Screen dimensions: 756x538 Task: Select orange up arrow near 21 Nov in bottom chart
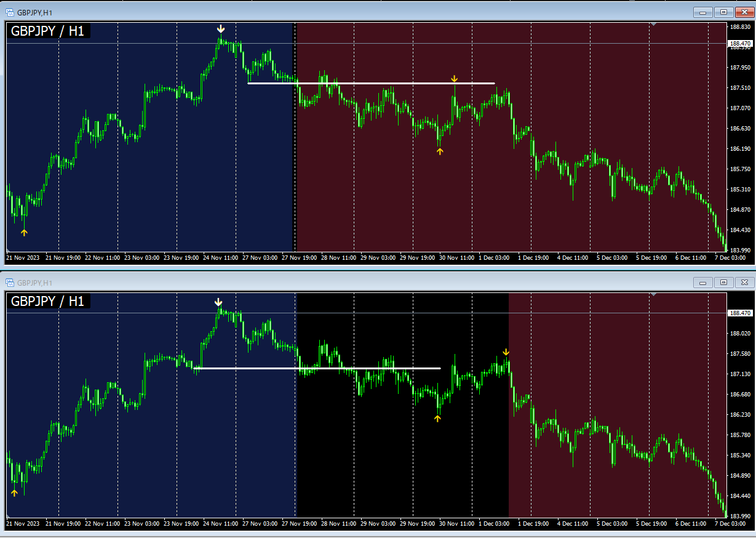(x=14, y=492)
